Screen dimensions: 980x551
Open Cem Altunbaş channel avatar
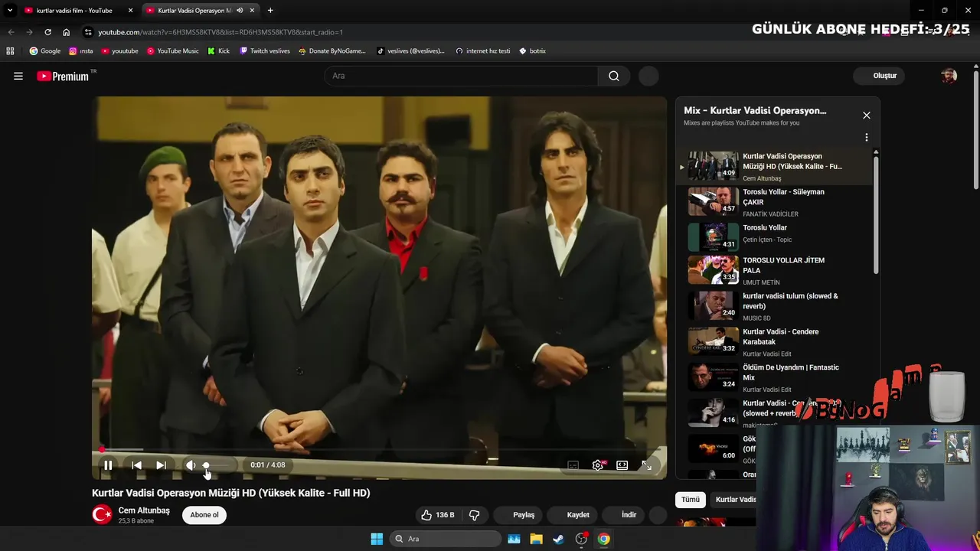[102, 515]
